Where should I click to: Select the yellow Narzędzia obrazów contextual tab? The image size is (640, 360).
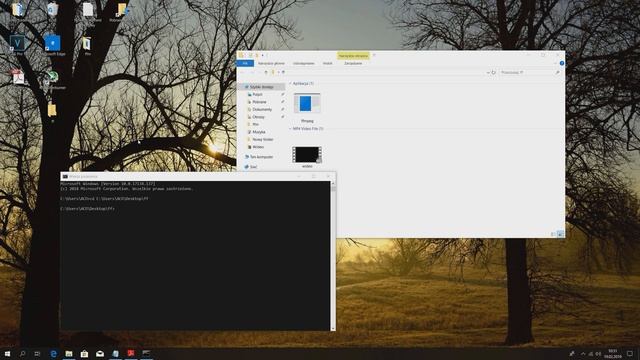(x=353, y=56)
